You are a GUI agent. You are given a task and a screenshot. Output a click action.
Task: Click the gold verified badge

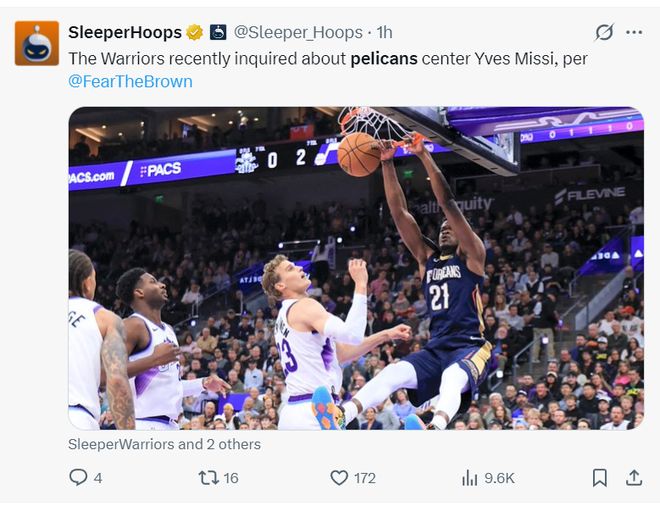point(194,32)
